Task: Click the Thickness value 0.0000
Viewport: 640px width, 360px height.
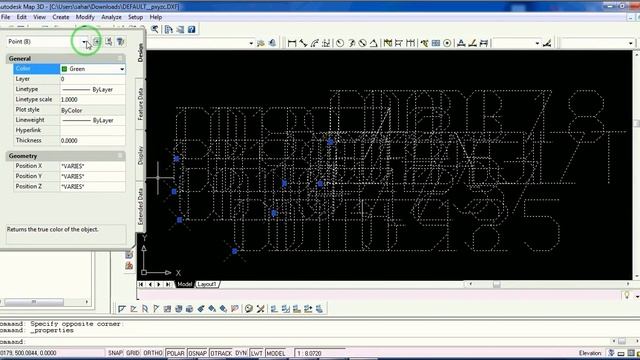Action: click(x=92, y=140)
